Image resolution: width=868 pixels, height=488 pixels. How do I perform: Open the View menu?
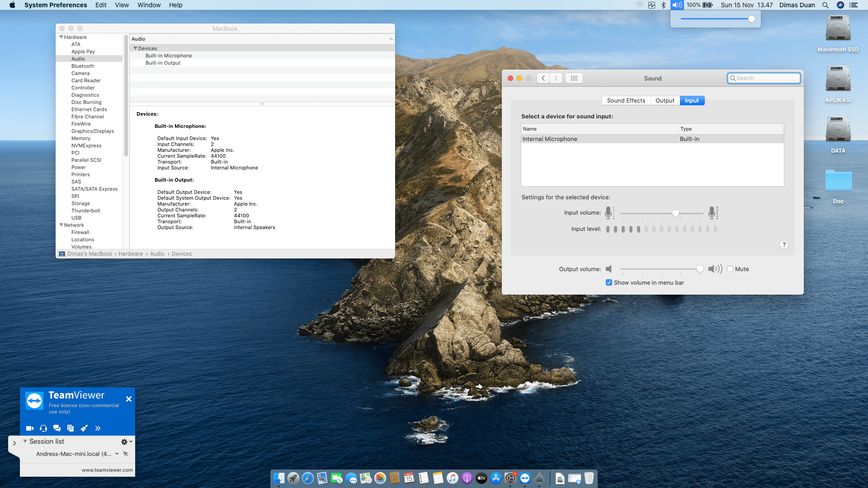click(x=122, y=5)
